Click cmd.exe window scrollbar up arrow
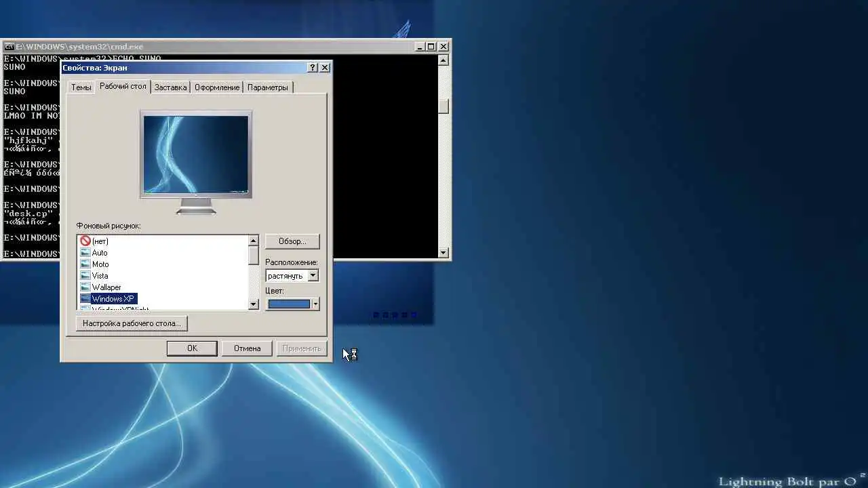Screen dimensions: 868x488 point(443,60)
